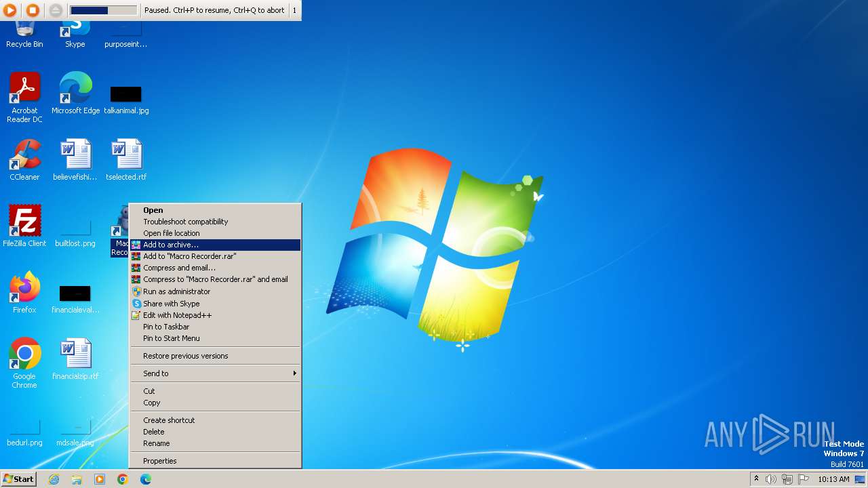Select Macro Recorder desktop shortcut
Screen dimensions: 868x488
120,231
